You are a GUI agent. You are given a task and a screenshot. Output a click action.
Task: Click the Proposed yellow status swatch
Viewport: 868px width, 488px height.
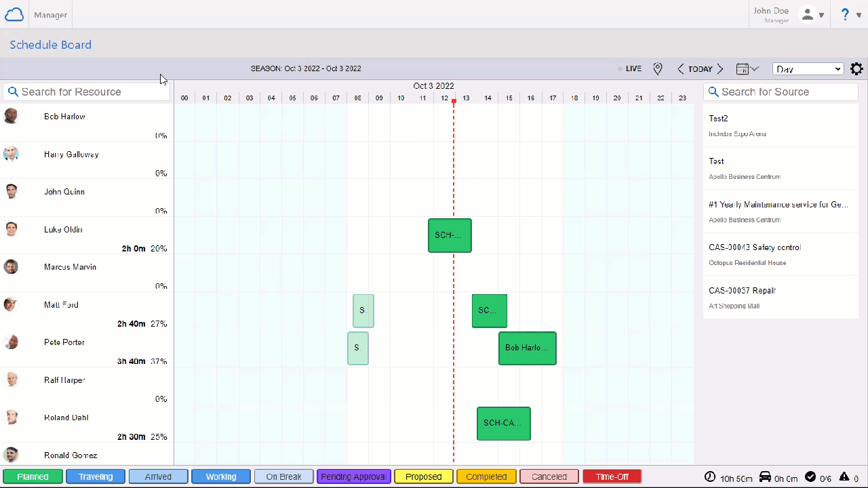(x=423, y=476)
